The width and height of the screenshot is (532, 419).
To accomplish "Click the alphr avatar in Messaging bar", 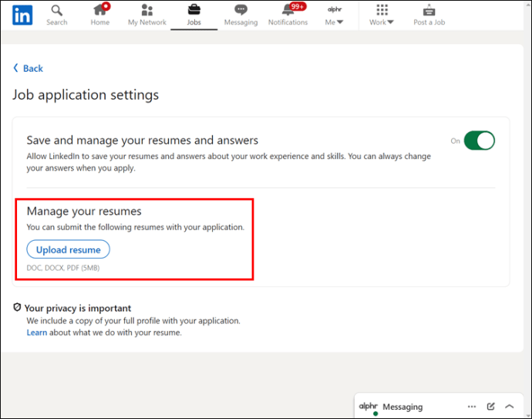I will pos(369,407).
